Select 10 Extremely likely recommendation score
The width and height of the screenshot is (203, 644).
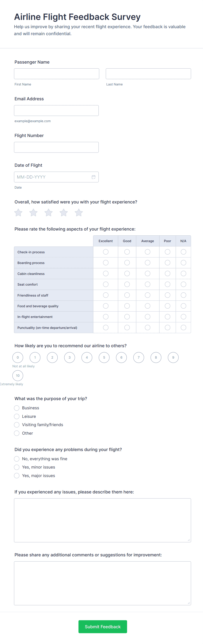18,375
